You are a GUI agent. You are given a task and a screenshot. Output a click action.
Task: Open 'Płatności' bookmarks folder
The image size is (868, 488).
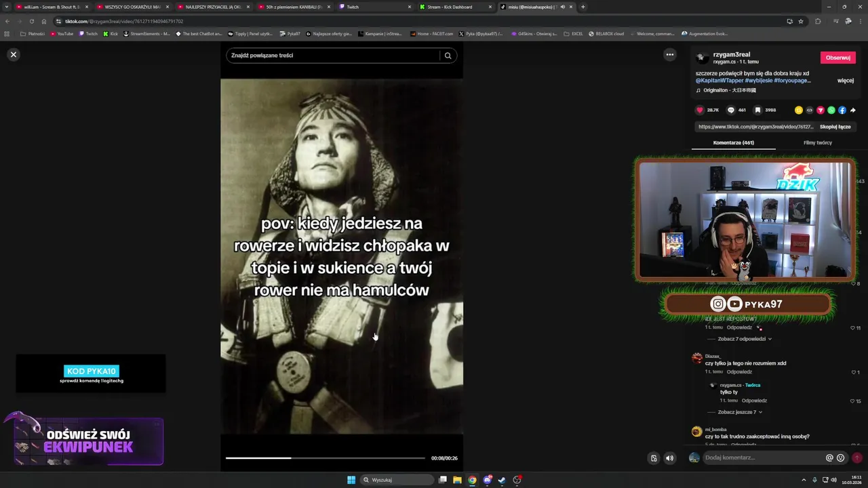point(33,33)
